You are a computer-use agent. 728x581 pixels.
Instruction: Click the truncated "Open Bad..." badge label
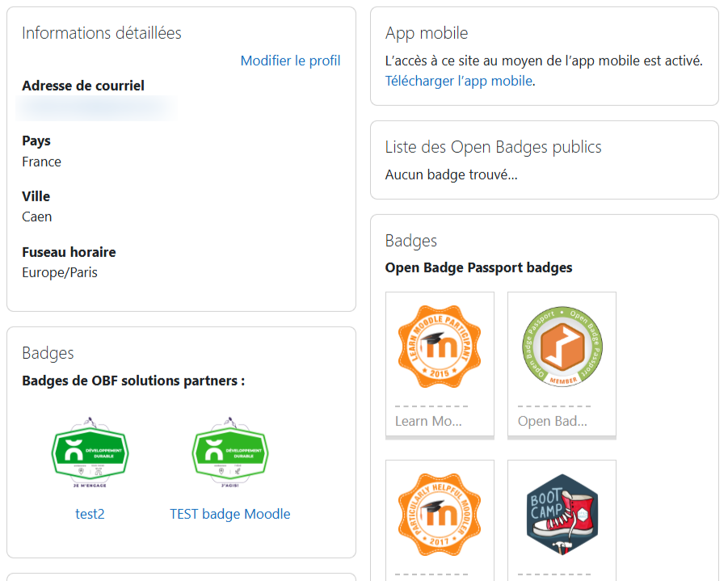click(552, 421)
